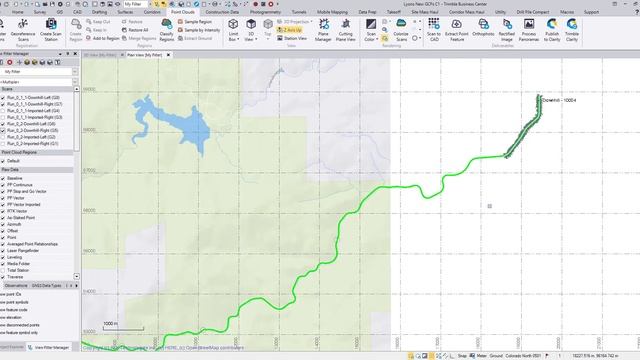
Task: Toggle the Baseline raw data checkbox
Action: [x=3, y=178]
